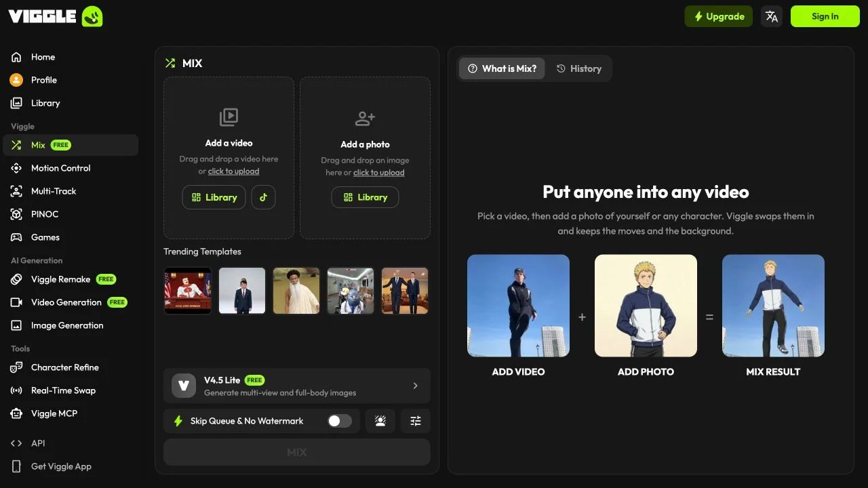
Task: Select the man in suit white background template
Action: coord(242,291)
